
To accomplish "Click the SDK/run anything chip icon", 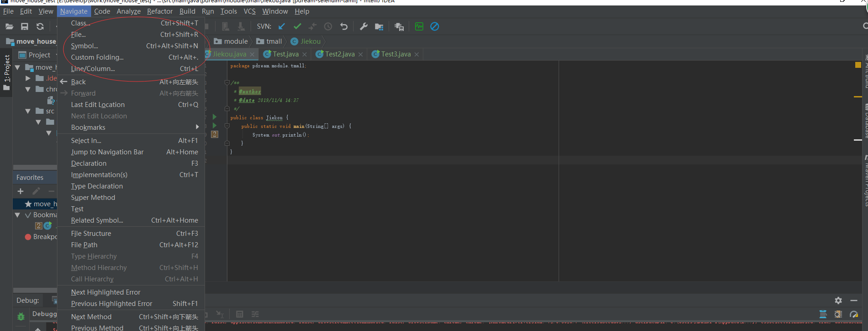I will pos(399,26).
